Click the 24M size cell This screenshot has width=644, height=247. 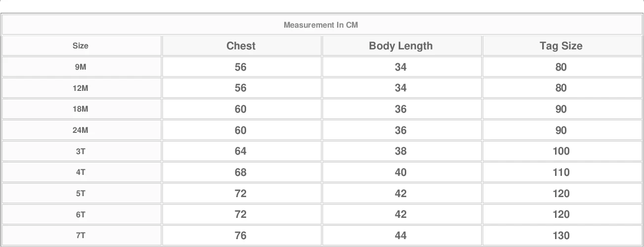coord(81,130)
